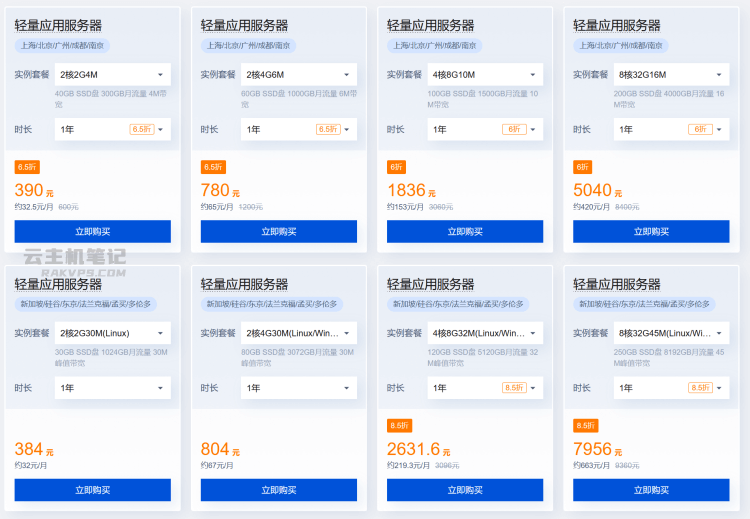The width and height of the screenshot is (750, 519).
Task: Click the 约32.5元/月 monthly price text
Action: pyautogui.click(x=33, y=207)
